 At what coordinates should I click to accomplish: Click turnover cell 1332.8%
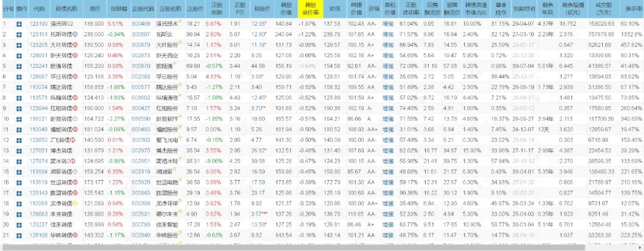(631, 35)
